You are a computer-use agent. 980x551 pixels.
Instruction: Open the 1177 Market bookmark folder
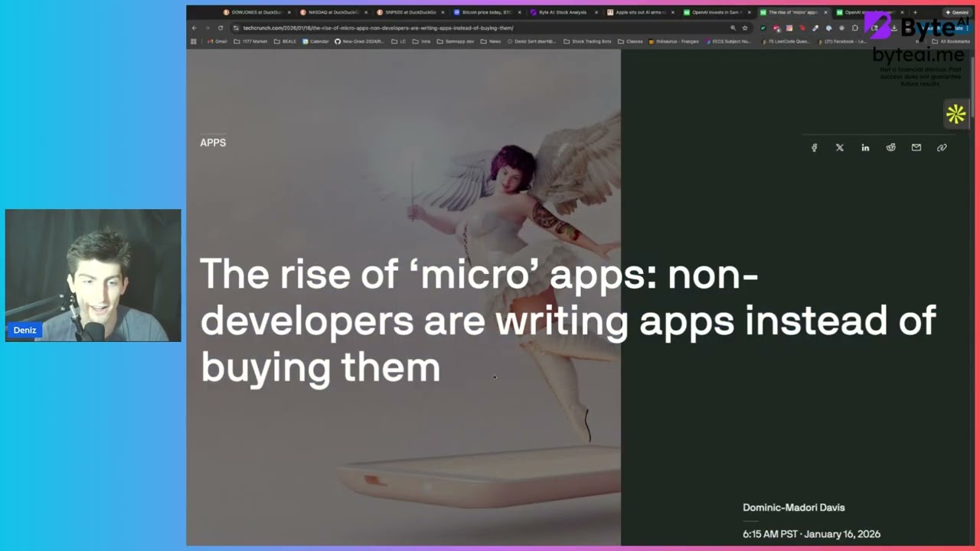pos(250,41)
